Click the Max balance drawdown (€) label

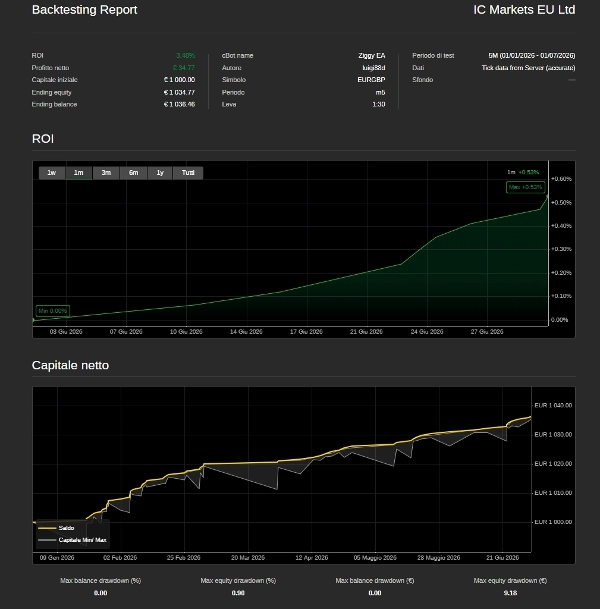point(375,581)
